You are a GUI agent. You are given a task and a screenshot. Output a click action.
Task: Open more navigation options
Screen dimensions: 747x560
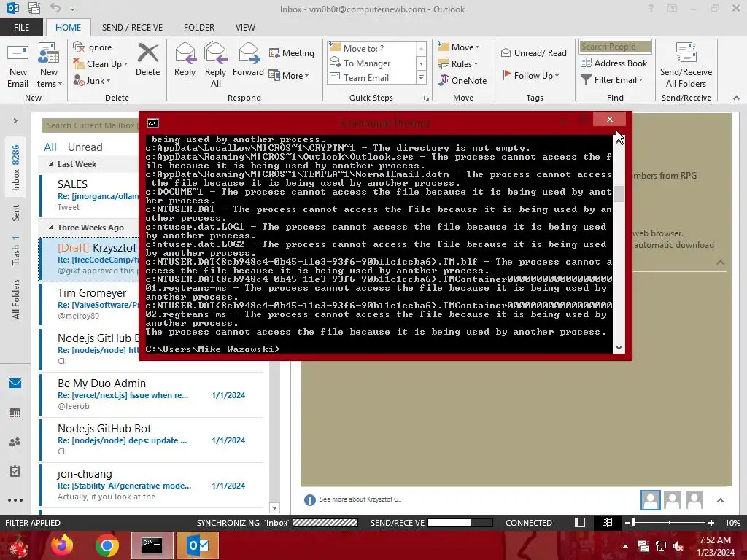pyautogui.click(x=15, y=500)
